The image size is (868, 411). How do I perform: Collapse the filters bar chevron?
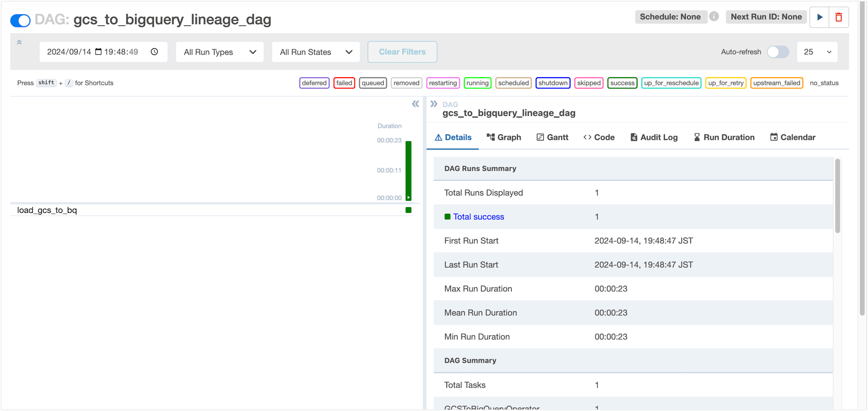point(19,42)
